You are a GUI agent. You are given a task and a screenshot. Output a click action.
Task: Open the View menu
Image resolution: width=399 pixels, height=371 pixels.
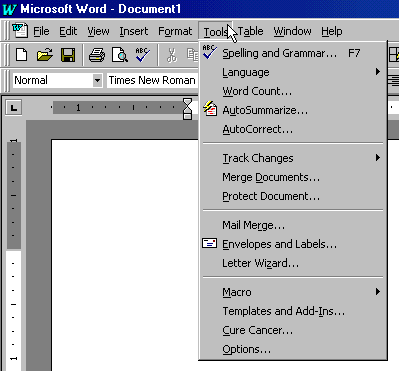coord(98,31)
